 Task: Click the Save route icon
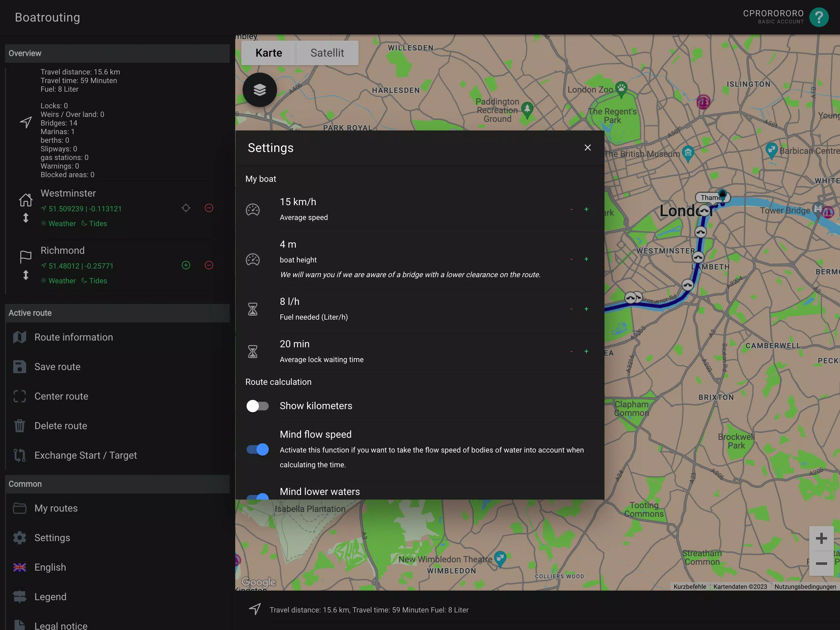(x=19, y=367)
